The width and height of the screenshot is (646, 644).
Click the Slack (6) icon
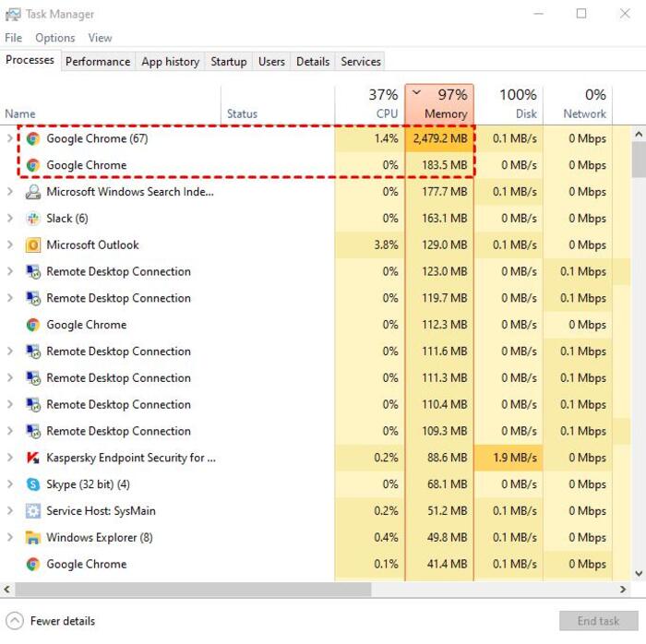(33, 219)
